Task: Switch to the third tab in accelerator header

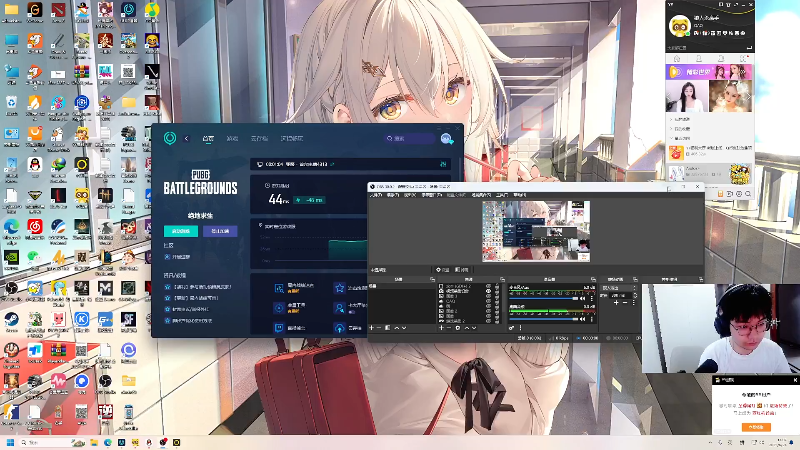Action: coord(259,138)
